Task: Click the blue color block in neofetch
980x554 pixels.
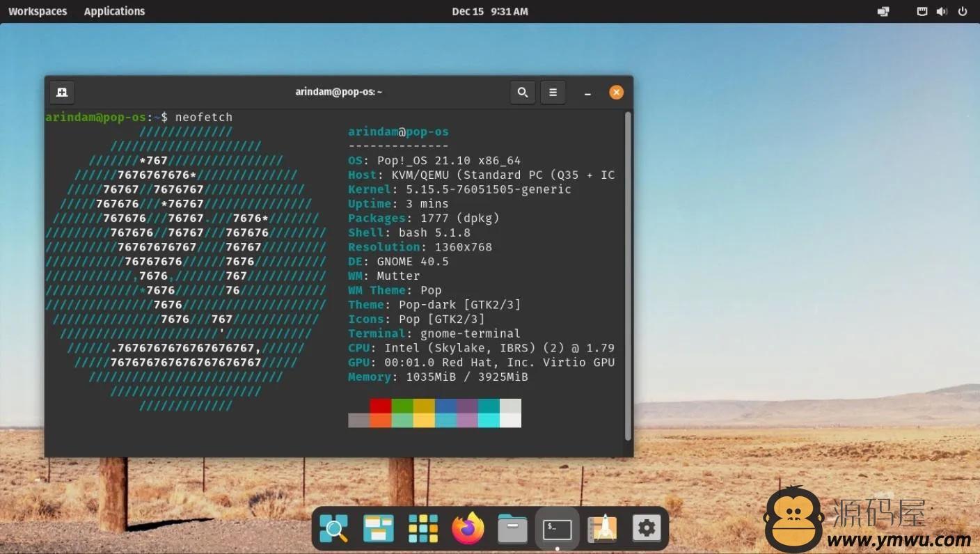Action: 445,406
